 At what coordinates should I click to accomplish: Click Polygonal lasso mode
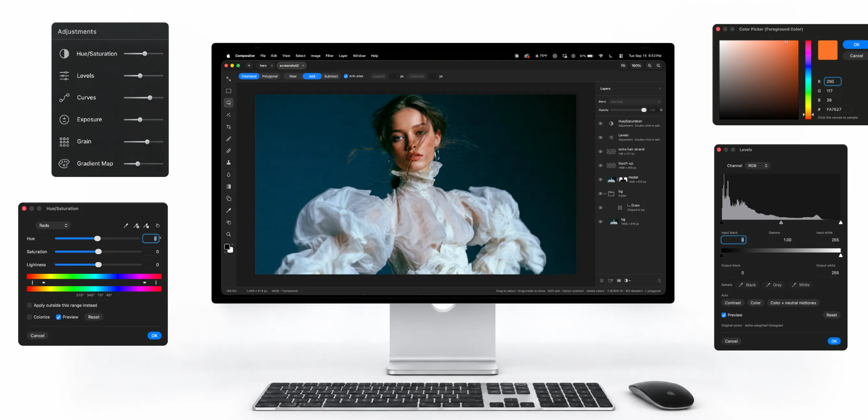pos(270,76)
